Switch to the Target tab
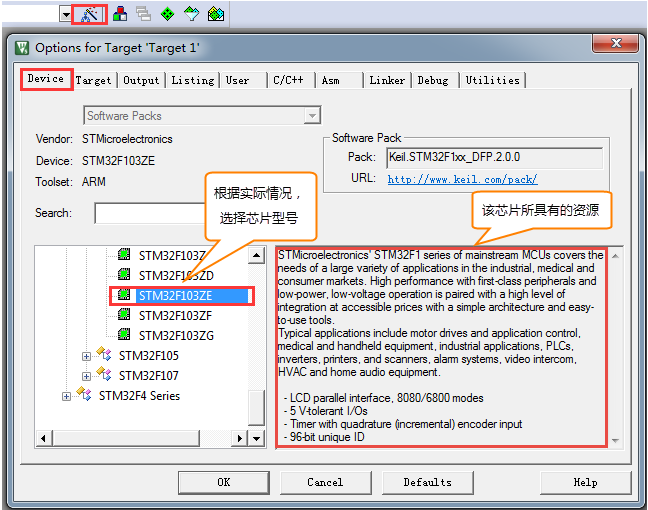The width and height of the screenshot is (648, 510). pyautogui.click(x=94, y=80)
